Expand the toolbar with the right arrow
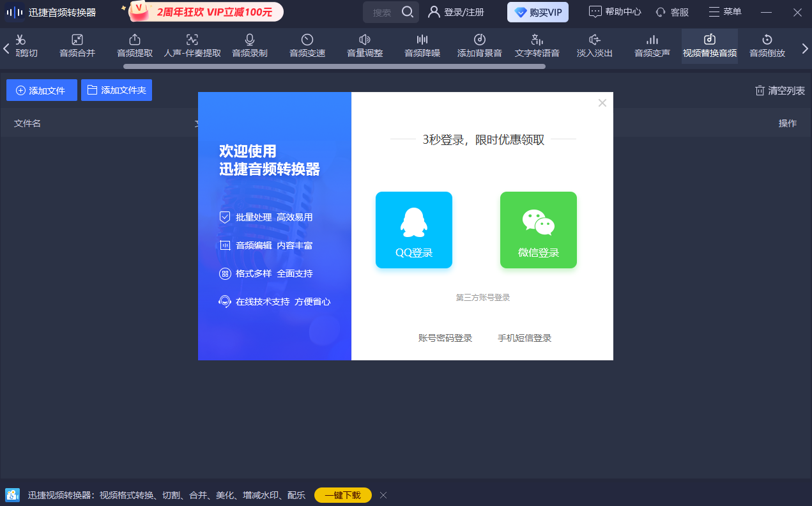Image resolution: width=812 pixels, height=506 pixels. [806, 47]
